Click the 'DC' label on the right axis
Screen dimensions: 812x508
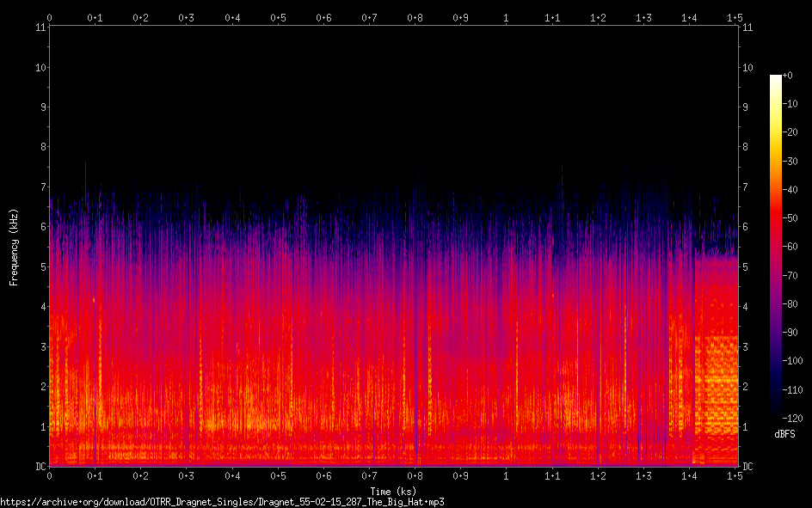click(x=747, y=467)
